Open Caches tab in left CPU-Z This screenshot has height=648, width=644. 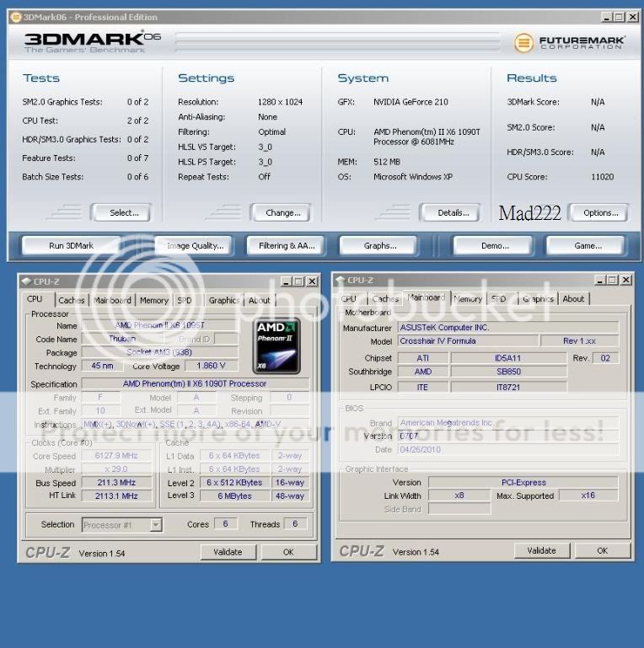click(x=72, y=301)
